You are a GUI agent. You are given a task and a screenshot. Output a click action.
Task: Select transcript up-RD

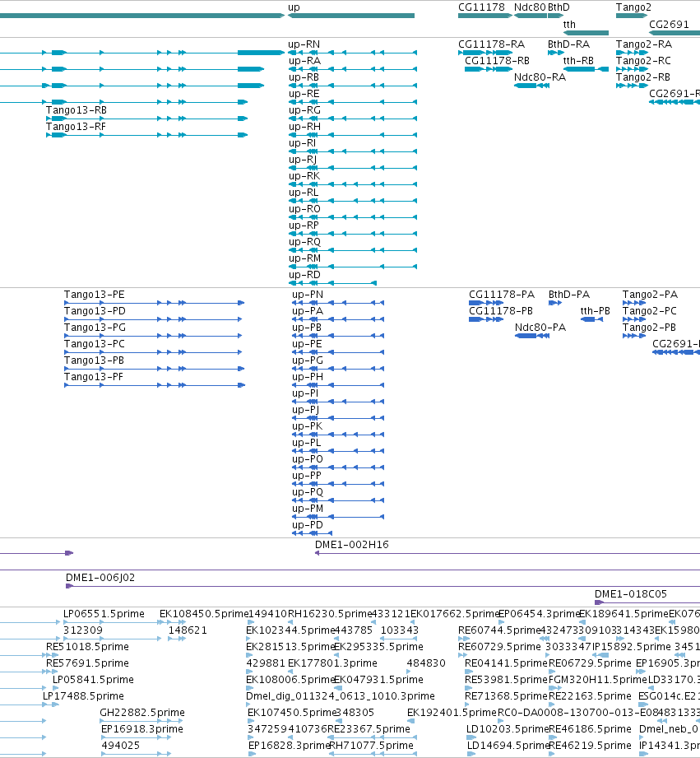304,275
